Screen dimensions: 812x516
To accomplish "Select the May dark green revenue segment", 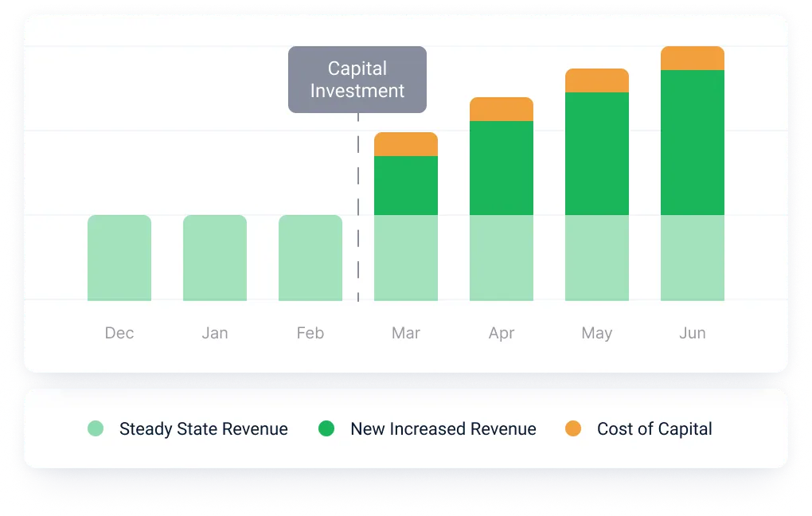I will (597, 154).
